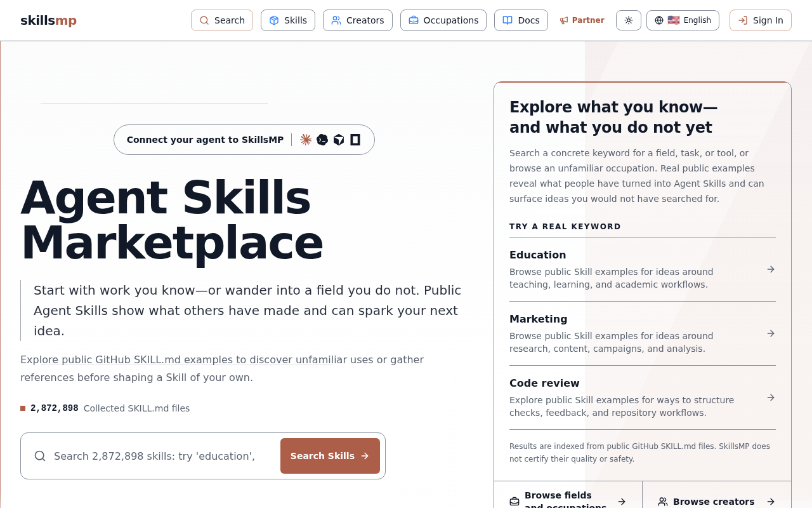The height and width of the screenshot is (508, 812).
Task: Open the Marketing keyword example
Action: (x=643, y=333)
